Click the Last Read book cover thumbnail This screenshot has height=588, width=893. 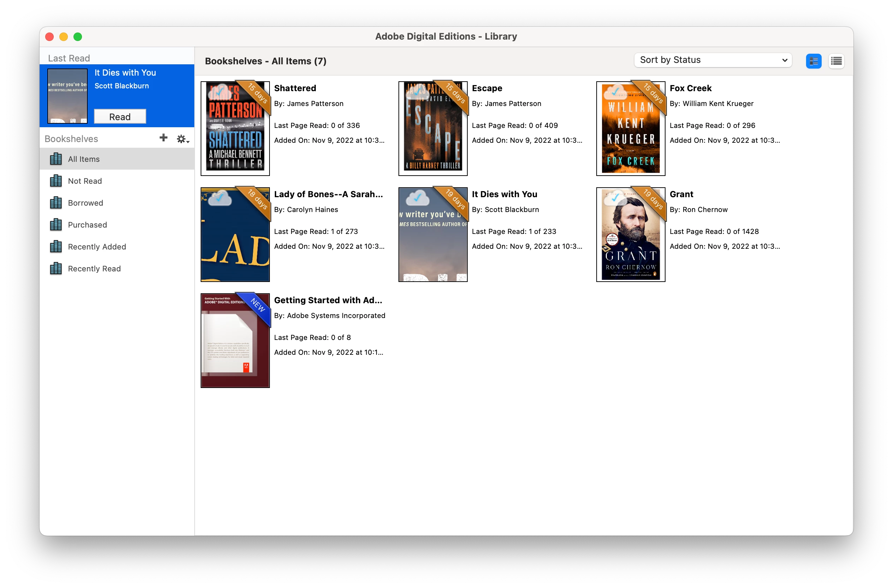pyautogui.click(x=67, y=96)
